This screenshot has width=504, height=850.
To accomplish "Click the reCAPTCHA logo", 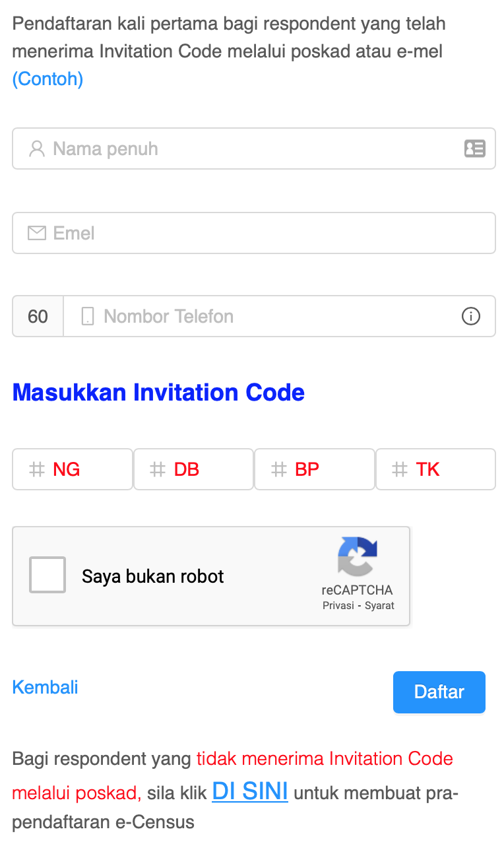I will tap(358, 557).
